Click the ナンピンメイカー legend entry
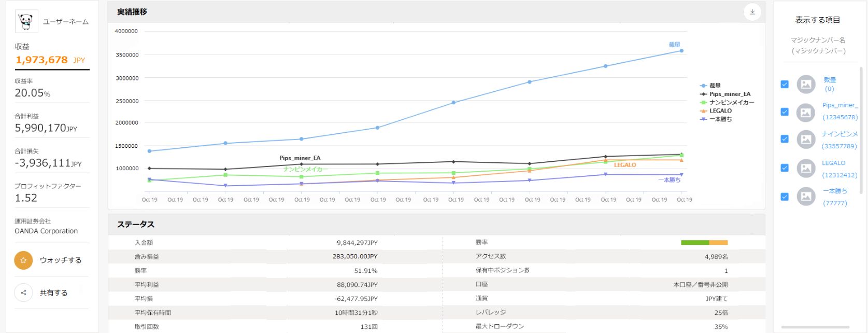This screenshot has height=333, width=868. click(731, 102)
